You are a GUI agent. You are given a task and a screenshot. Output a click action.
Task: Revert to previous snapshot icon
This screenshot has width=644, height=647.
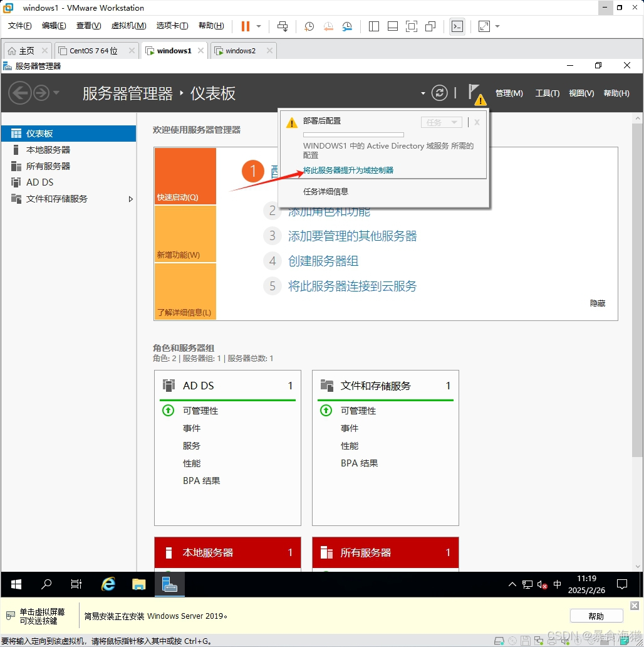[328, 26]
